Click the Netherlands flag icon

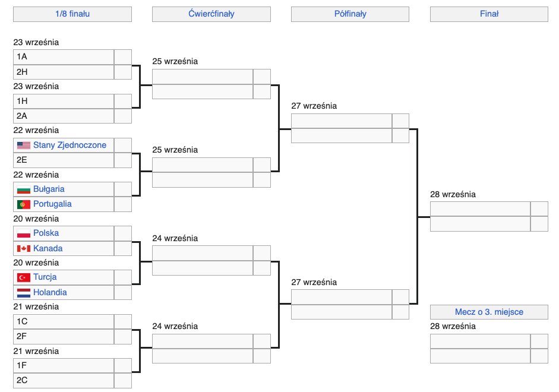pyautogui.click(x=24, y=292)
